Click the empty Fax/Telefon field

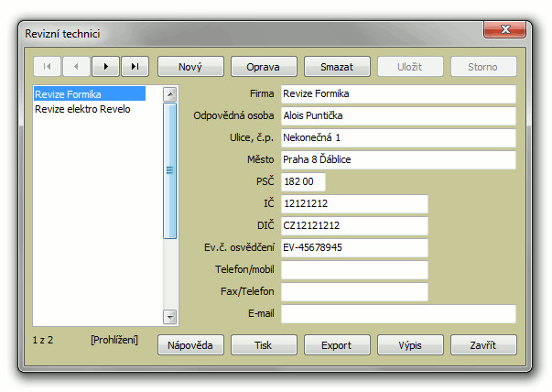(x=354, y=291)
